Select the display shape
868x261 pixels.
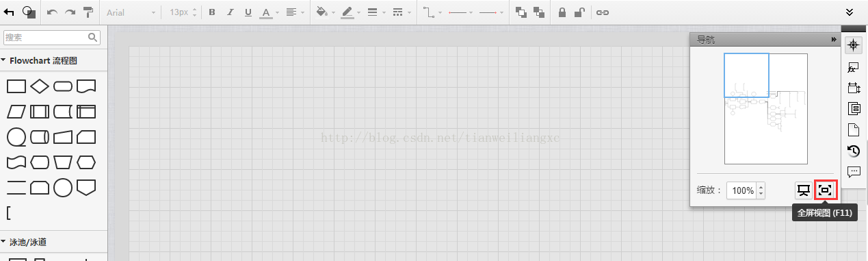(x=40, y=162)
